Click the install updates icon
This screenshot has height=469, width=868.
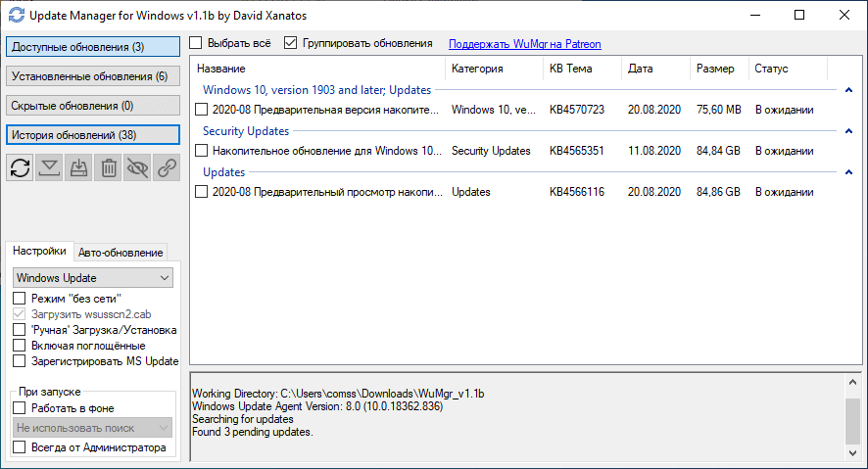point(78,167)
